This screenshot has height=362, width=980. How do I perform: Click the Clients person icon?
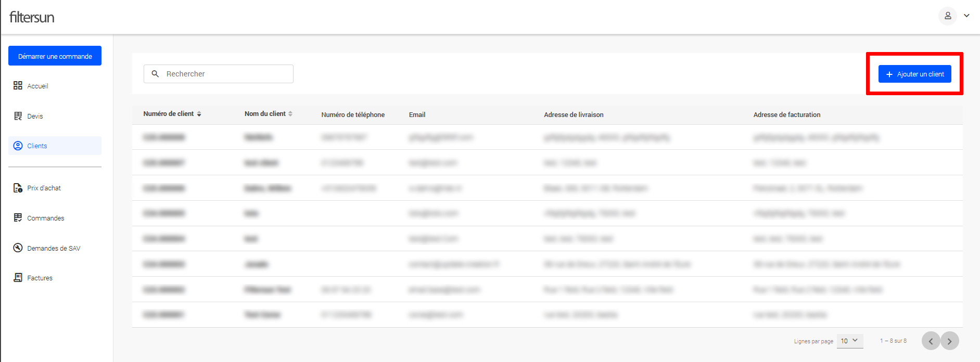click(18, 146)
